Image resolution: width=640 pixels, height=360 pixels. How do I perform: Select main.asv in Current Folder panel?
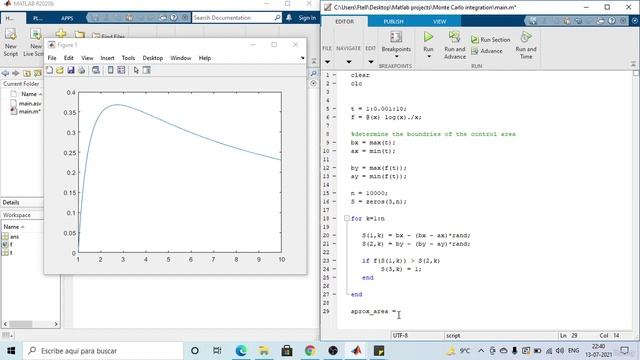click(x=27, y=103)
